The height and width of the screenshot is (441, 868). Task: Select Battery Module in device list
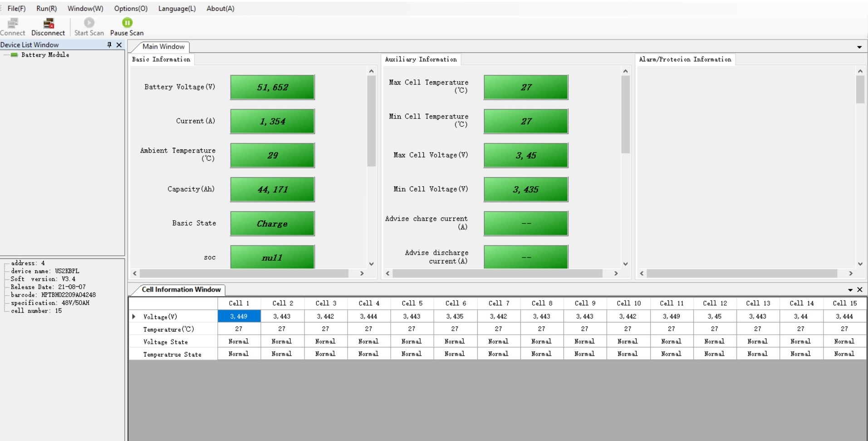pyautogui.click(x=45, y=55)
